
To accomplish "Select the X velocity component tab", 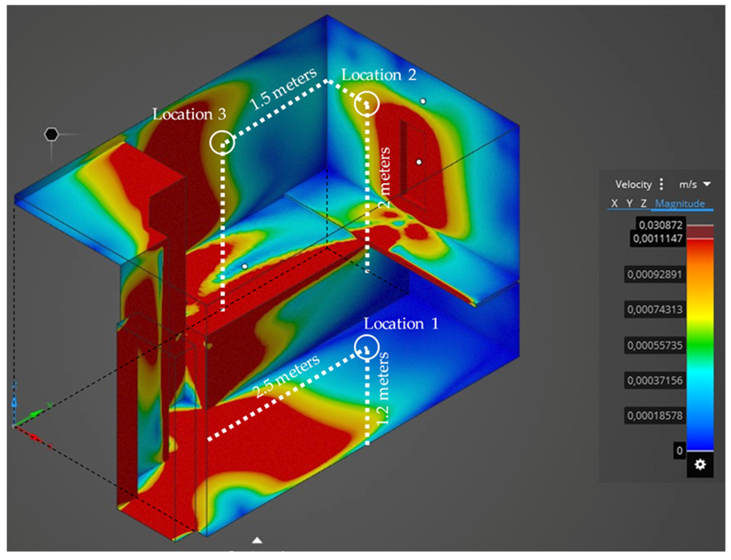I will tap(614, 203).
